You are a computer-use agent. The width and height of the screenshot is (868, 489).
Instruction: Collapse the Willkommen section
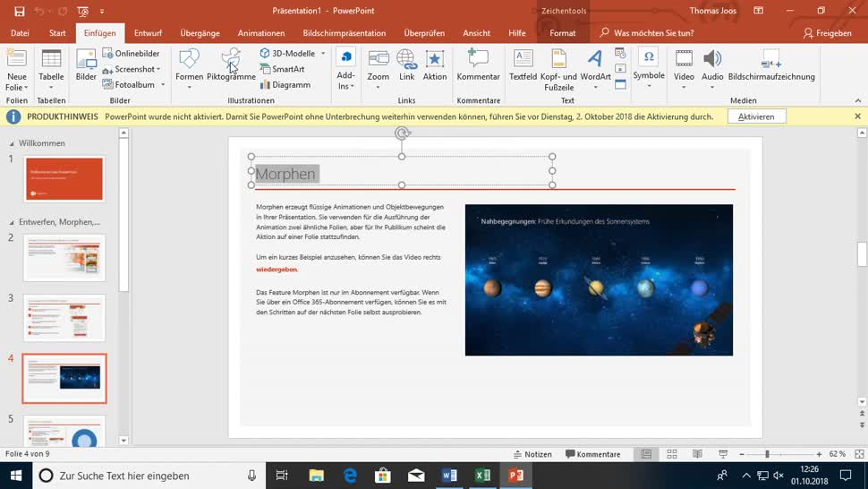tap(12, 143)
